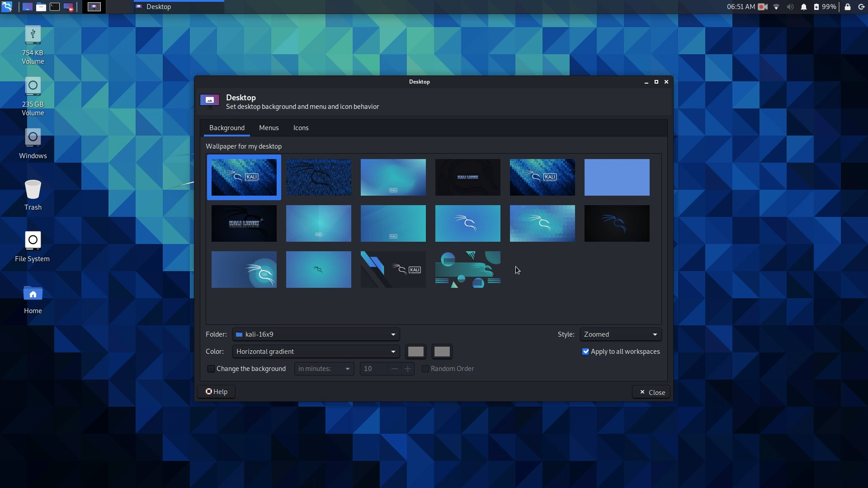868x488 pixels.
Task: Select the 235 GB Volume desktop icon
Action: 33,97
